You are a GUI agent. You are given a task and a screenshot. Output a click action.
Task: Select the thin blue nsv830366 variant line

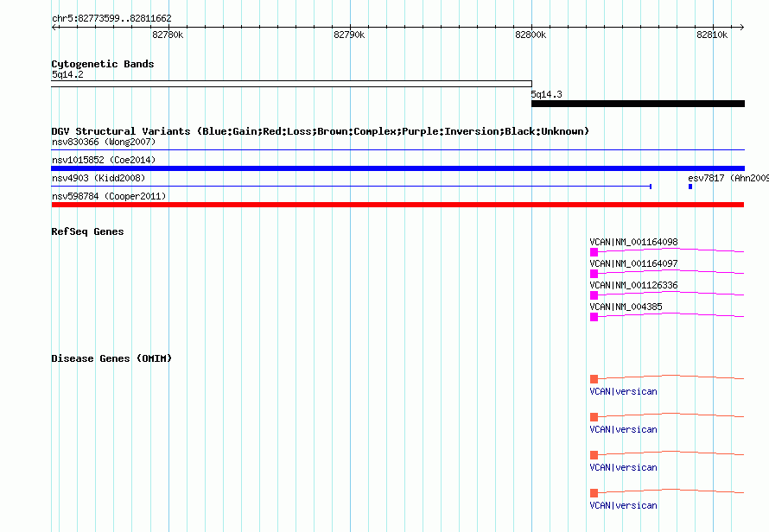click(397, 149)
